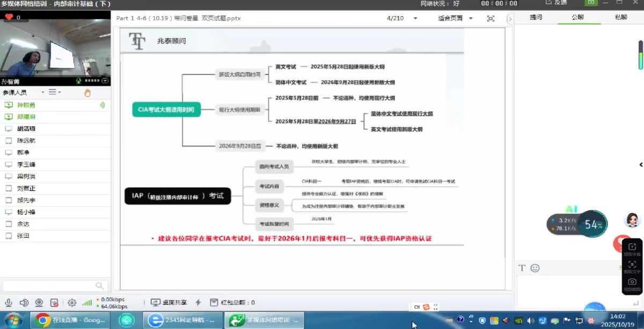
Task: Open the emoji picker in chat
Action: coord(535,268)
